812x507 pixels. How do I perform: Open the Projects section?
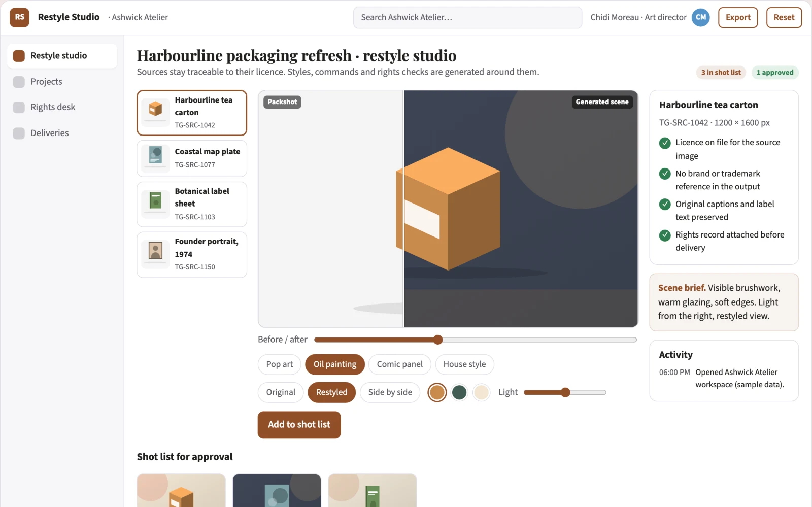click(x=62, y=82)
